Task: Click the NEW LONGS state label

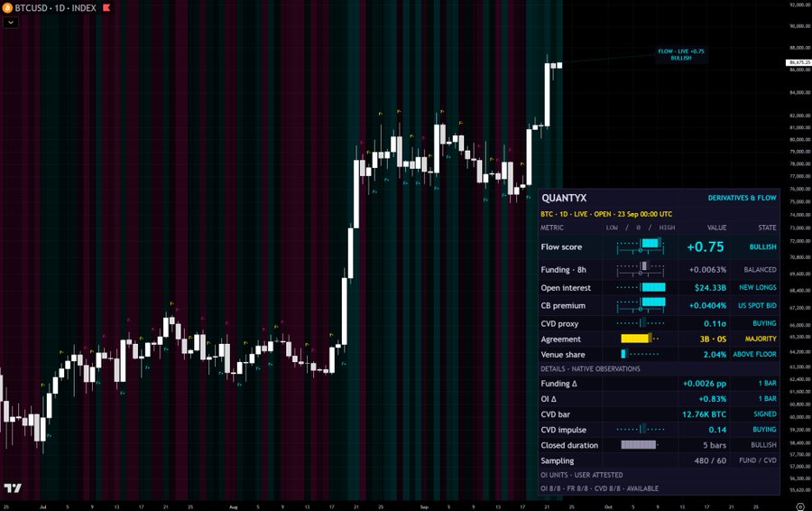Action: 758,287
